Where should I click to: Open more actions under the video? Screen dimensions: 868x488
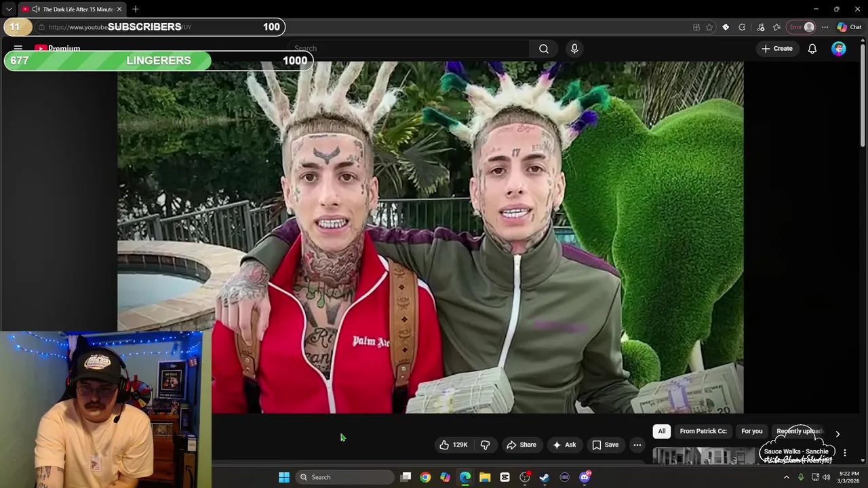tap(637, 445)
